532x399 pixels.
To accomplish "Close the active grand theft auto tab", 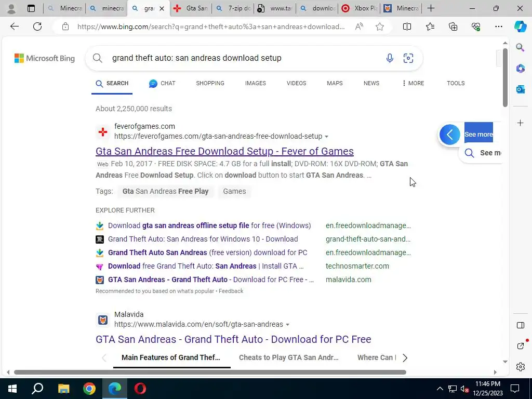I will tap(162, 8).
